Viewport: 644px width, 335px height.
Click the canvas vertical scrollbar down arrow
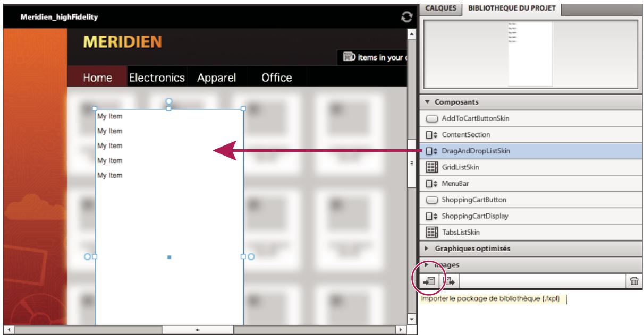411,319
